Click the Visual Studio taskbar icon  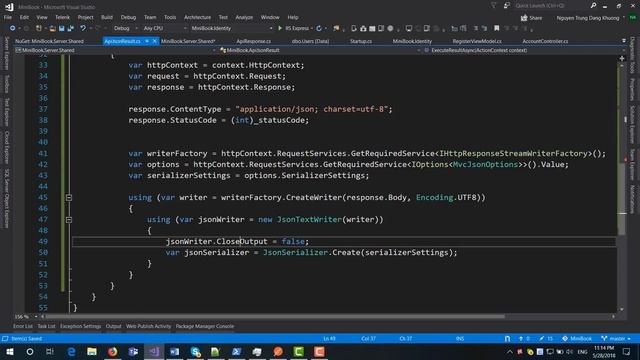point(154,352)
